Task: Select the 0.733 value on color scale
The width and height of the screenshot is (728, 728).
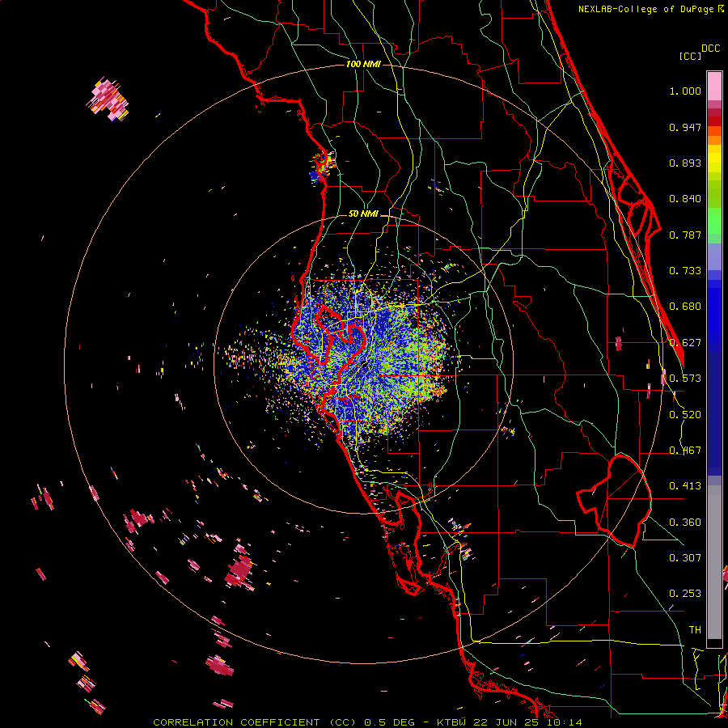Action: [x=685, y=271]
